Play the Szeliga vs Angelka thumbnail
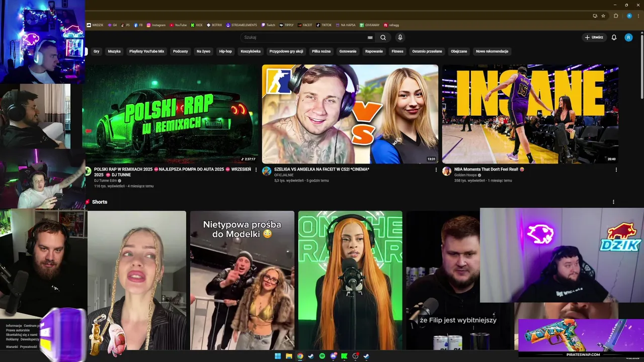This screenshot has height=362, width=644. (350, 114)
